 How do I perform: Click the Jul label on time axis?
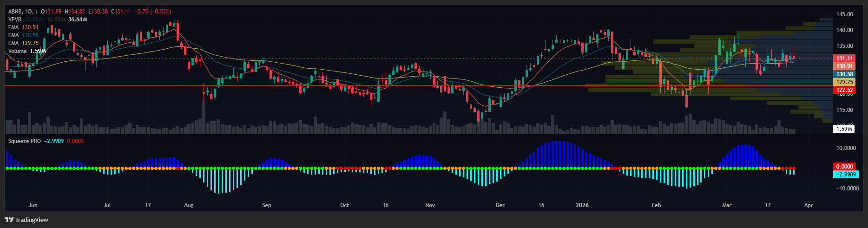click(107, 205)
